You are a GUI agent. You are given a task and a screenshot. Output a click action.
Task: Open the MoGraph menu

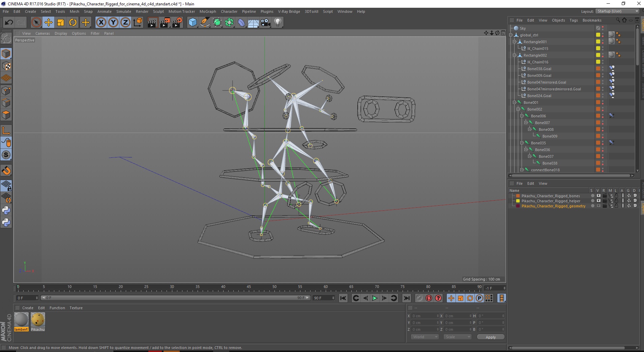[x=208, y=11]
